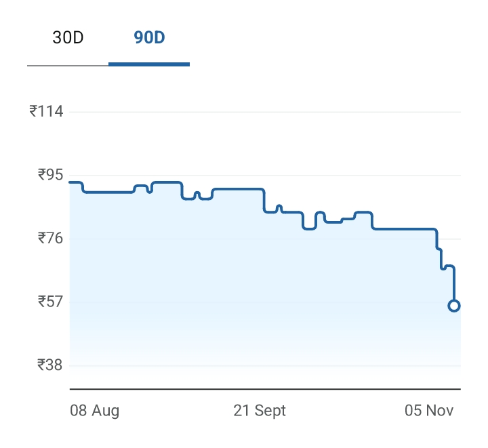
Task: Select the ₹76 price axis label
Action: 50,238
